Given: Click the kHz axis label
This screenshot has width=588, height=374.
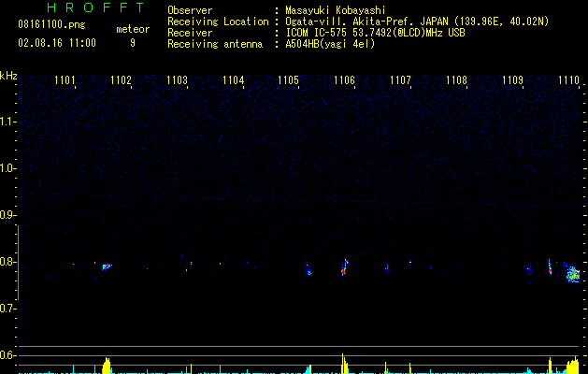Looking at the screenshot, I should pos(8,76).
